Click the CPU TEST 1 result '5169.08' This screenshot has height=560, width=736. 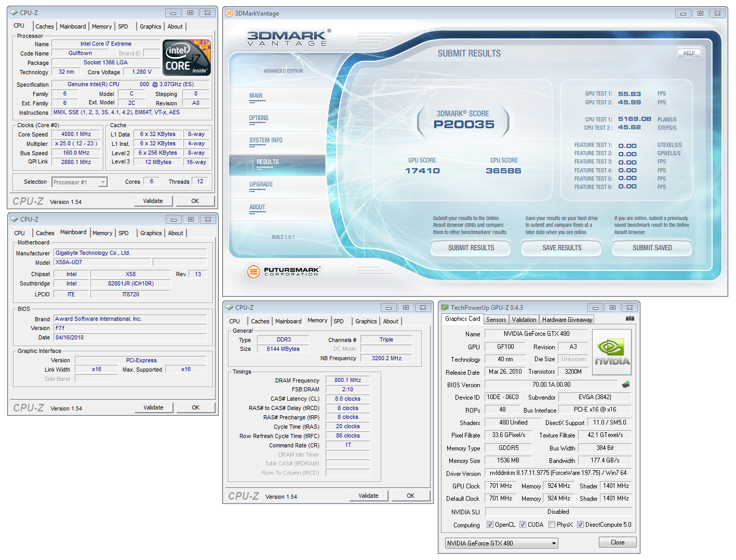click(635, 119)
